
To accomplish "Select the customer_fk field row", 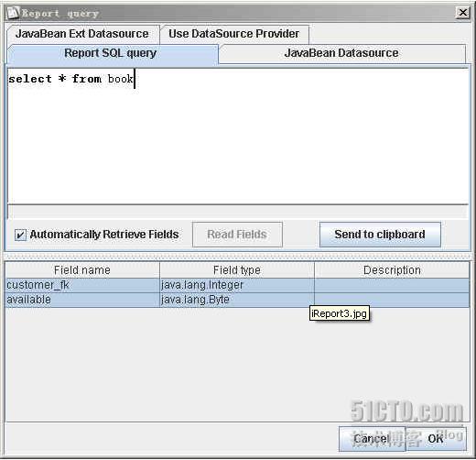I will coord(237,285).
